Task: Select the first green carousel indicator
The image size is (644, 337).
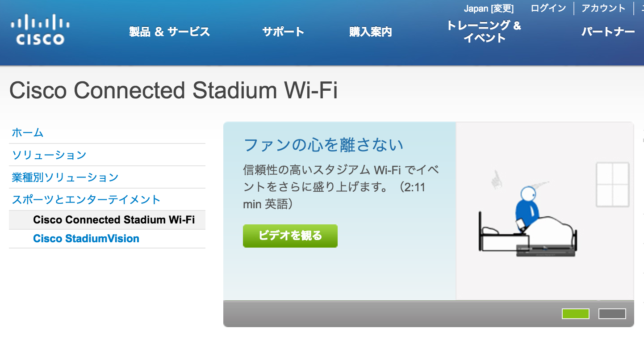Action: [576, 314]
